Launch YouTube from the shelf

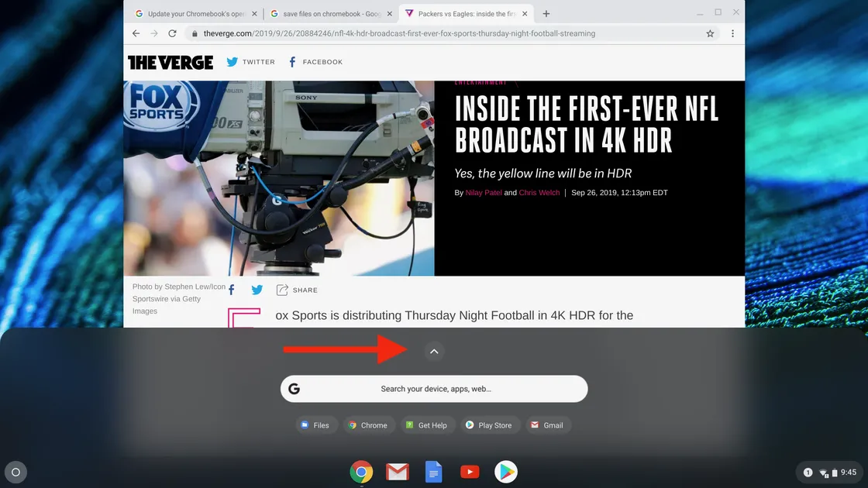tap(470, 472)
